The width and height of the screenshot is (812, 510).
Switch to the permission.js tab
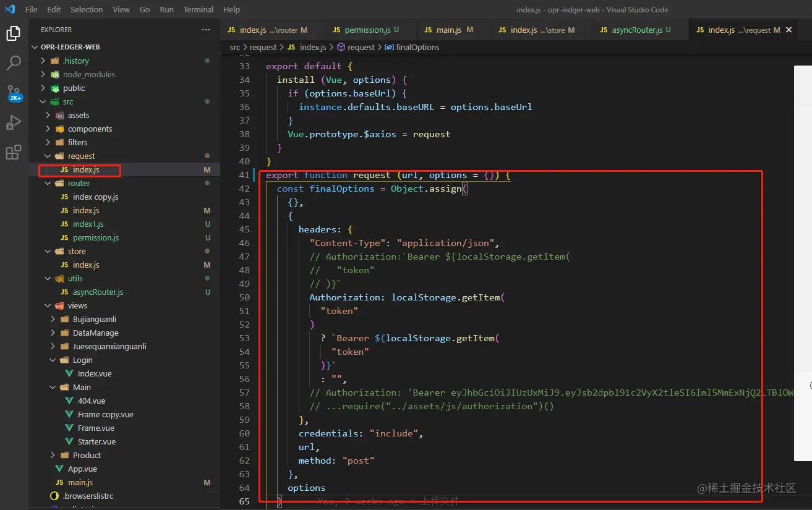point(367,30)
